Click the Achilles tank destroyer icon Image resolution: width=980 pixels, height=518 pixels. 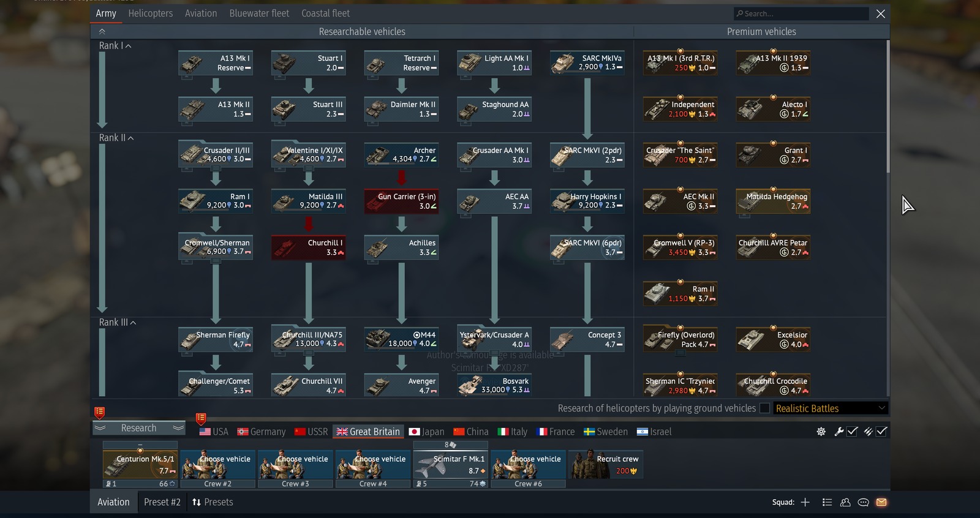pyautogui.click(x=377, y=247)
